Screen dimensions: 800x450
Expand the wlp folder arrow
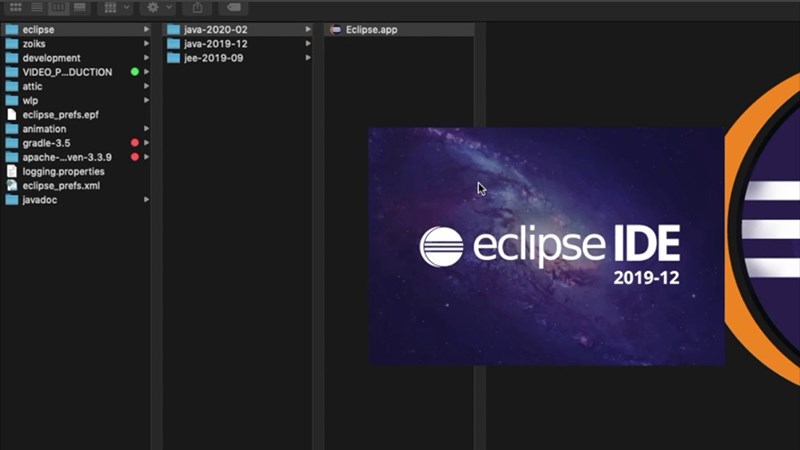[146, 101]
